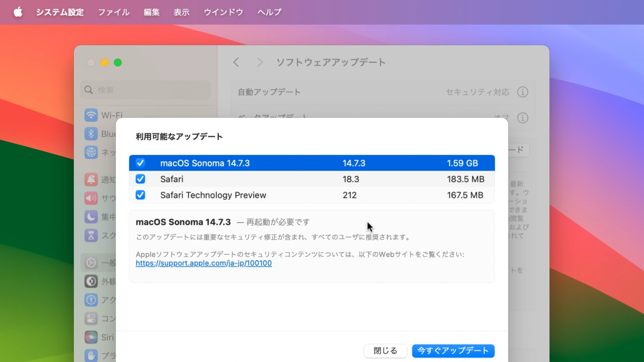Click the 検索 search field in sidebar
This screenshot has width=644, height=362.
click(145, 90)
